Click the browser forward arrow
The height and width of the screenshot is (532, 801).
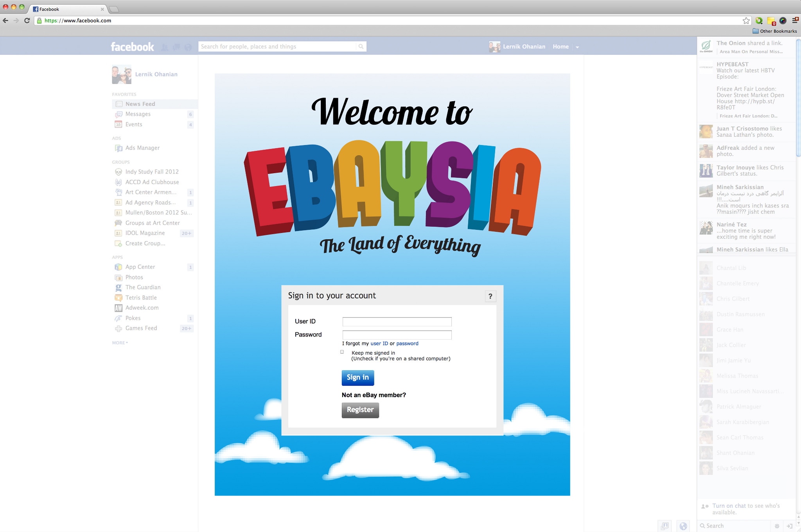click(16, 21)
